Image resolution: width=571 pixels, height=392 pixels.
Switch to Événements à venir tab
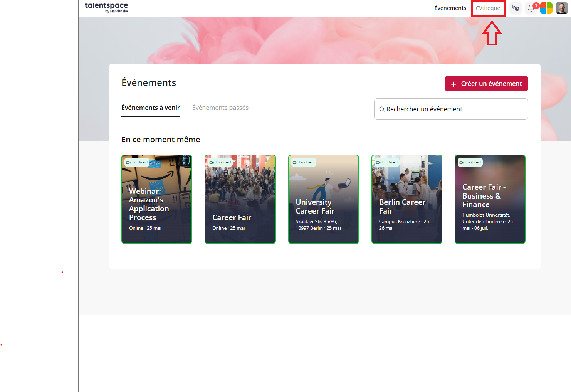pos(151,108)
